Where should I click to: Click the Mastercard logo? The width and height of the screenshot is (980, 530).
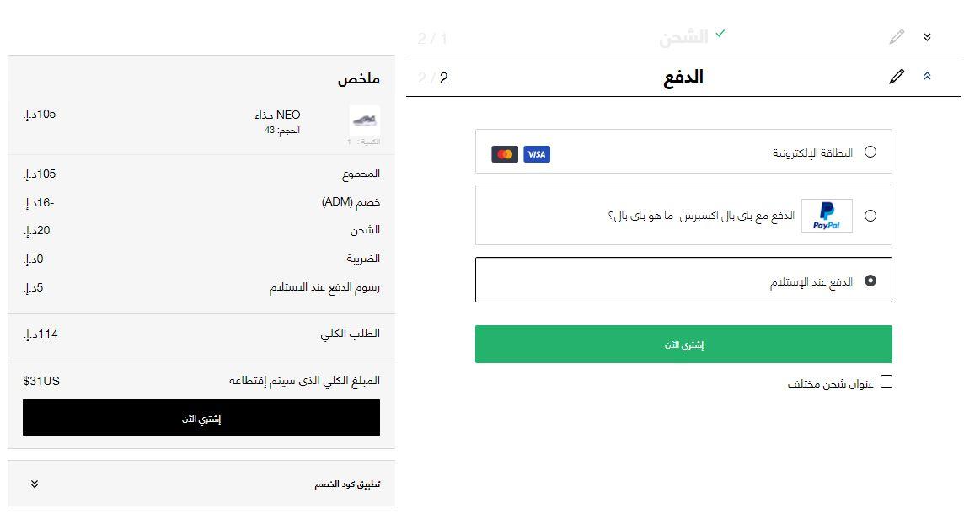click(505, 154)
